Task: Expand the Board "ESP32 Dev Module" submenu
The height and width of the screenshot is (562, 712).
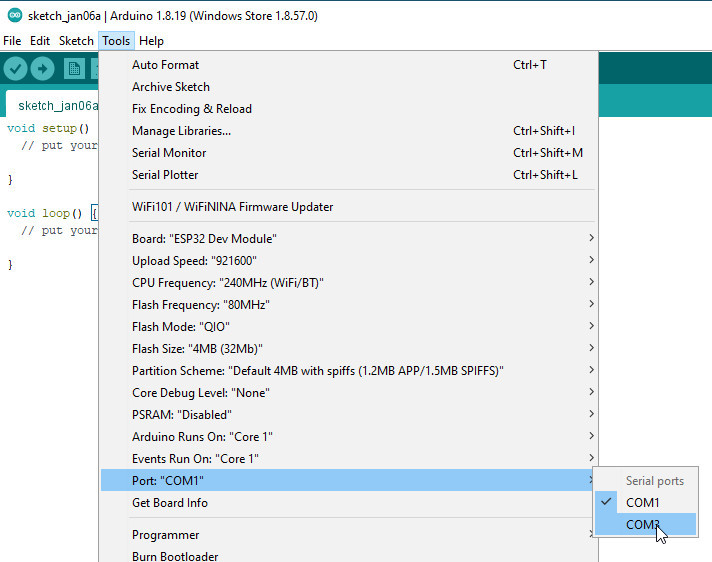Action: tap(348, 239)
